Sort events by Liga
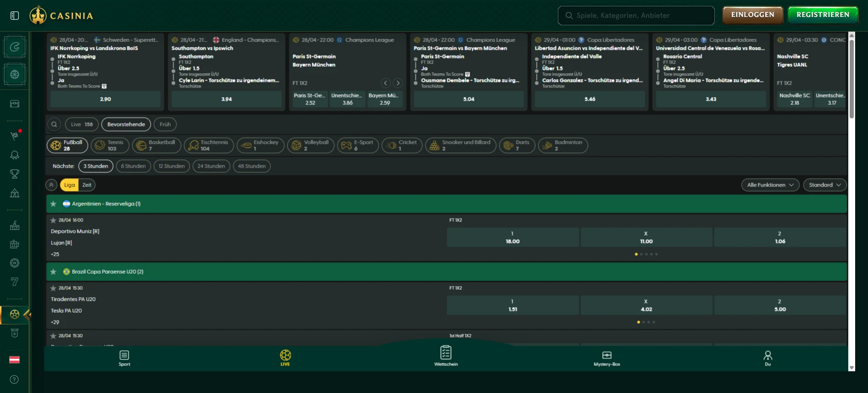The height and width of the screenshot is (393, 868). 69,185
